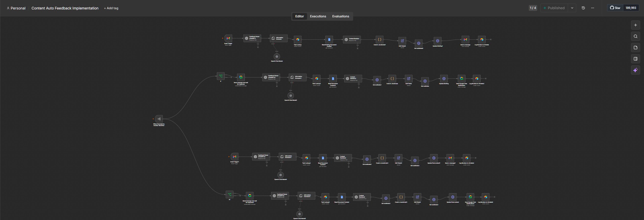Screen dimensions: 644x220
Task: Open the Edit Fields3 node
Action: (402, 41)
